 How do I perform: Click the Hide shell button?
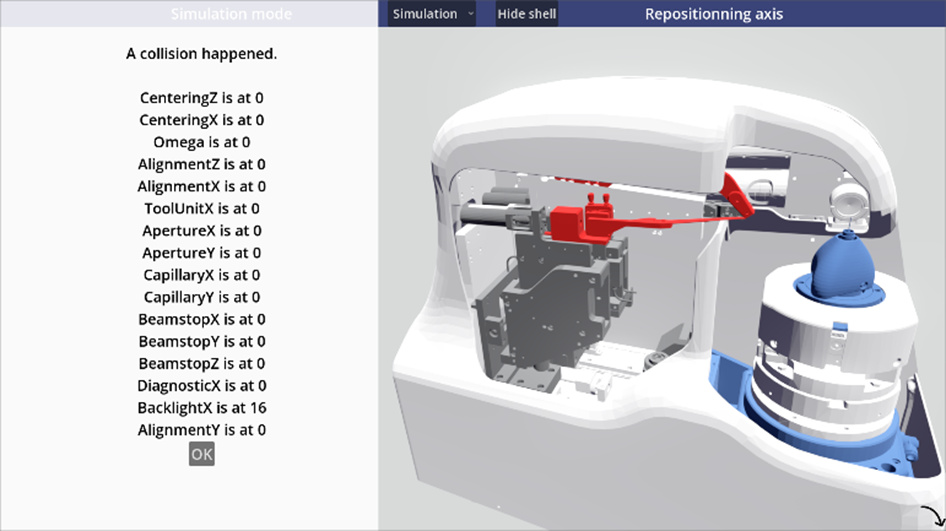[x=527, y=14]
